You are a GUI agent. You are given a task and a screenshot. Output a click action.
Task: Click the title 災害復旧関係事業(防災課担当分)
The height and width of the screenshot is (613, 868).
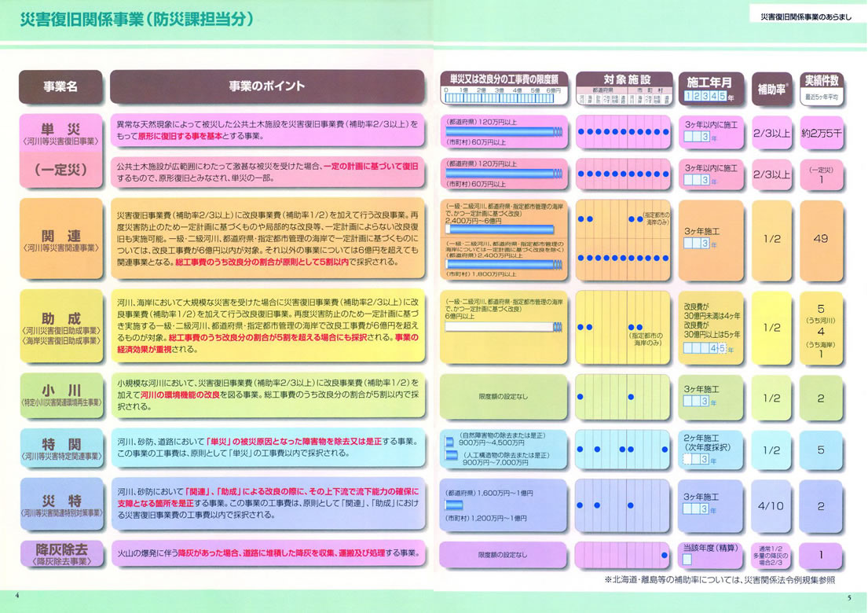[x=137, y=20]
